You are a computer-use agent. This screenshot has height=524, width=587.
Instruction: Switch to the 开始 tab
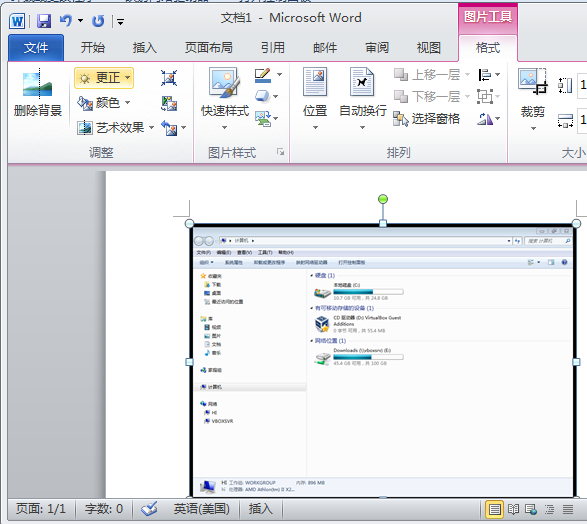[93, 48]
